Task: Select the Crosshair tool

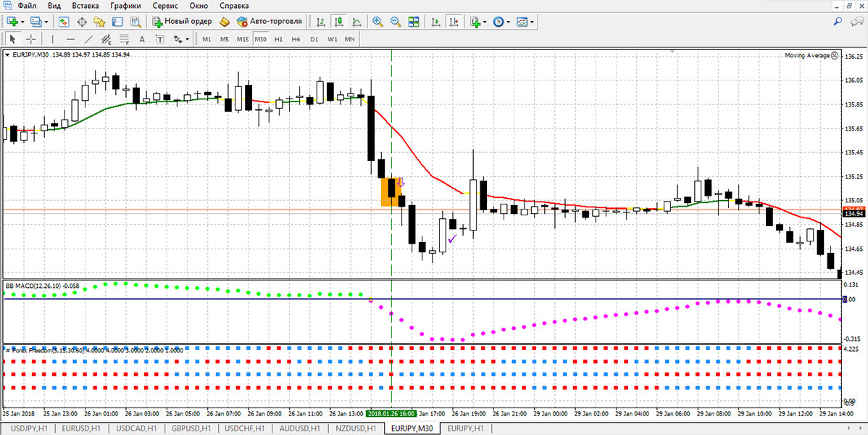Action: 31,39
